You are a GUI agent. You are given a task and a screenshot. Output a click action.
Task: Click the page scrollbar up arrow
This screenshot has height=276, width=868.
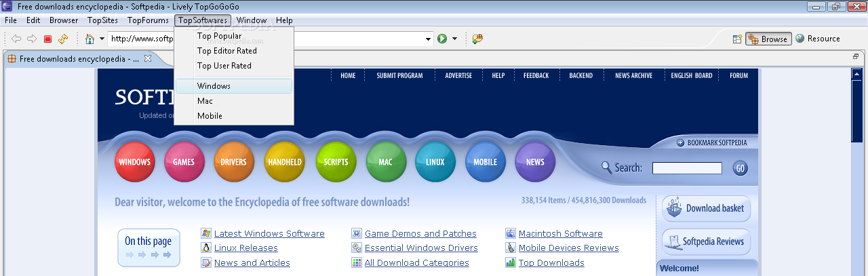[856, 74]
